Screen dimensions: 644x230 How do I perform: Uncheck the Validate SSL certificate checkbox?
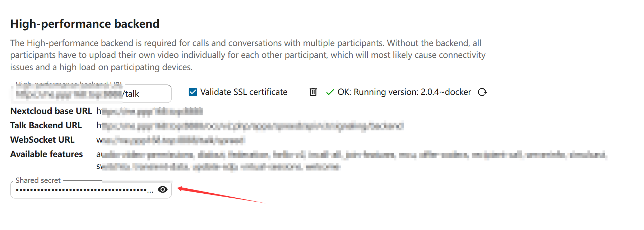tap(193, 92)
